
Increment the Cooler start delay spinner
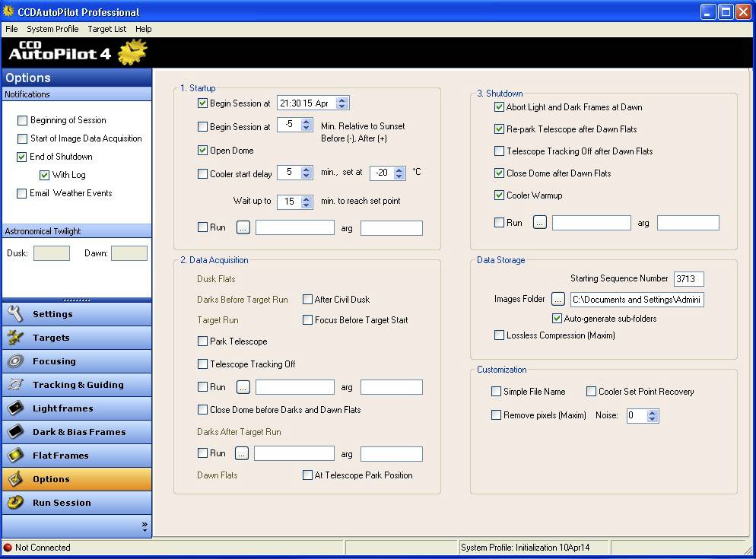pyautogui.click(x=306, y=169)
